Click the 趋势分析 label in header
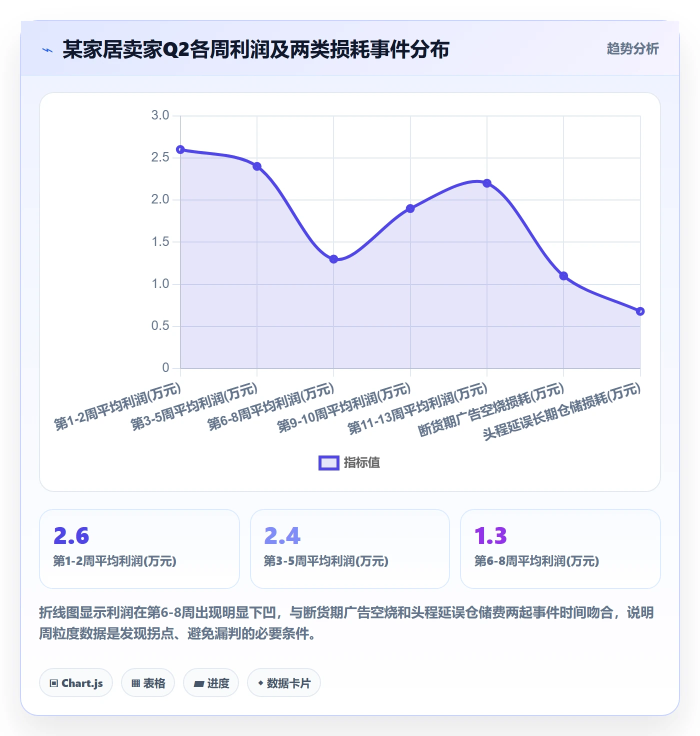 pos(632,48)
